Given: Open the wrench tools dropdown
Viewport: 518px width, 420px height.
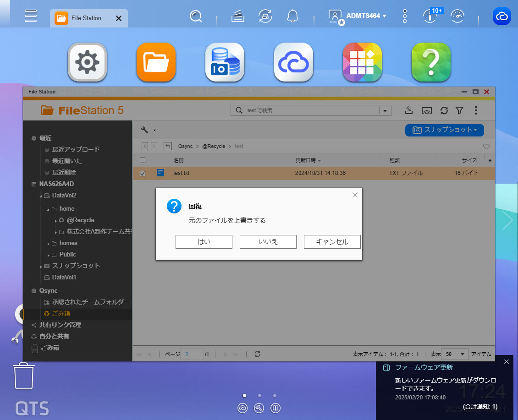Looking at the screenshot, I should click(149, 130).
